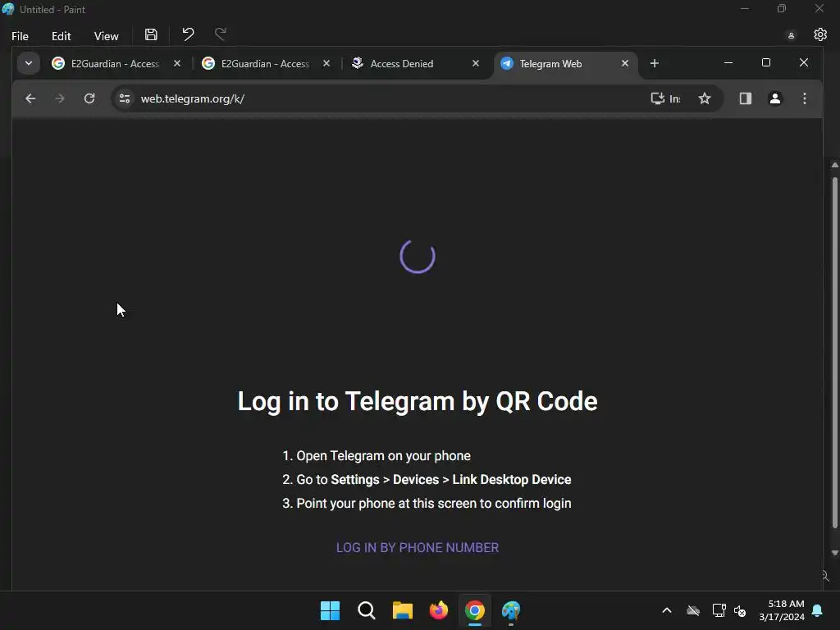Open the network tray icon
This screenshot has width=840, height=630.
tap(719, 610)
